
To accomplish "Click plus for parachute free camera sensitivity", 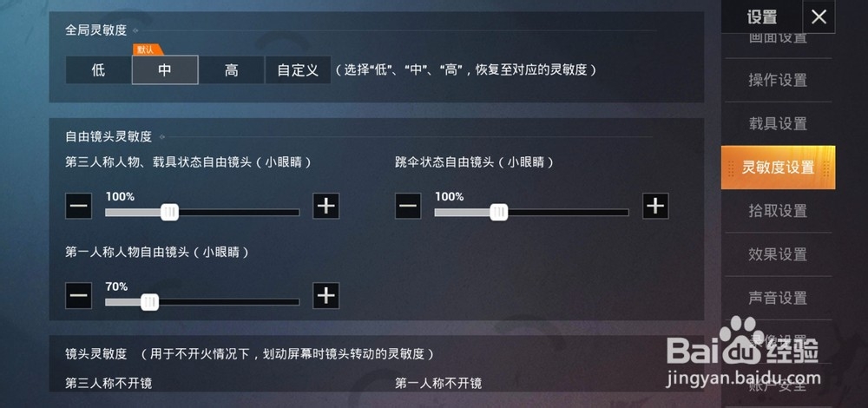I will coord(655,206).
